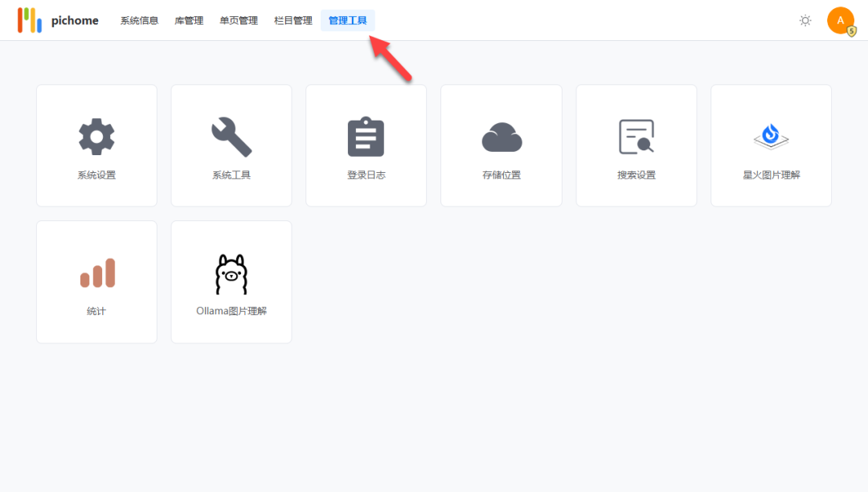Open the 系统设置 card
The width and height of the screenshot is (868, 492).
click(x=96, y=146)
